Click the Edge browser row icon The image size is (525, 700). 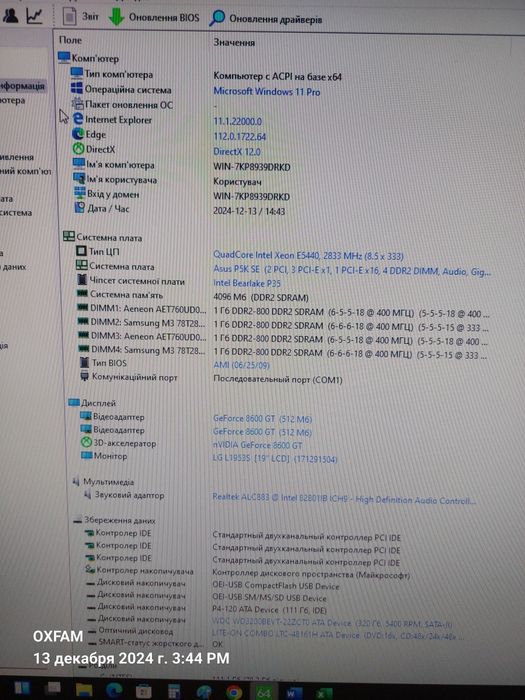pos(78,133)
